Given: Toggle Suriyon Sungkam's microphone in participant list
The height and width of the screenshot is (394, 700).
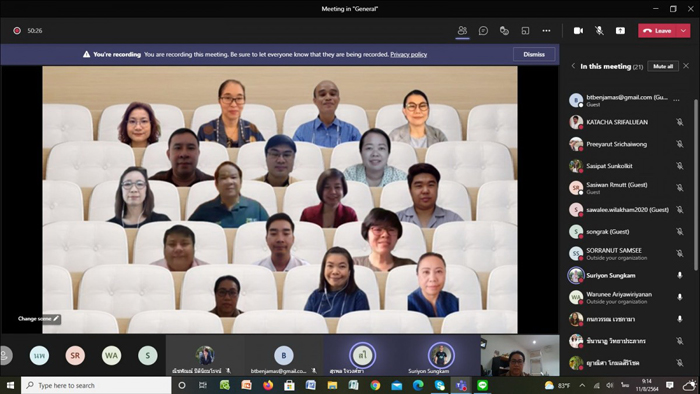Looking at the screenshot, I should pos(679,275).
